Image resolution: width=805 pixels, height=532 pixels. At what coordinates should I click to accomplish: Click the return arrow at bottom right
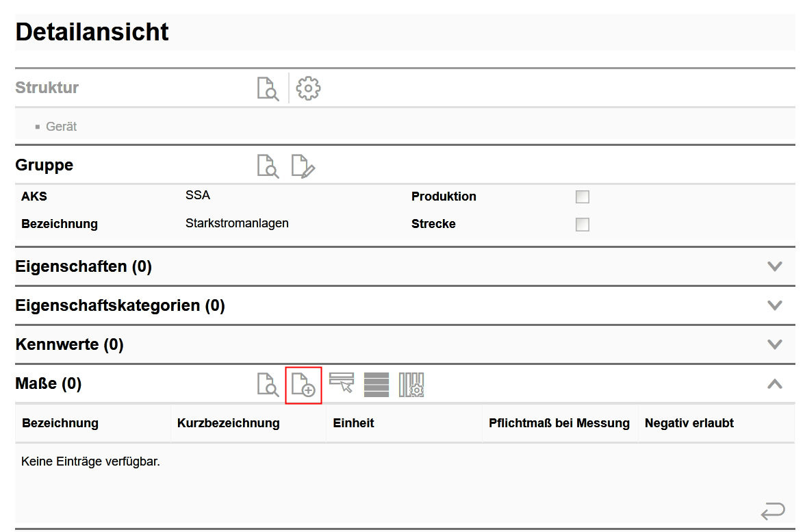point(773,509)
